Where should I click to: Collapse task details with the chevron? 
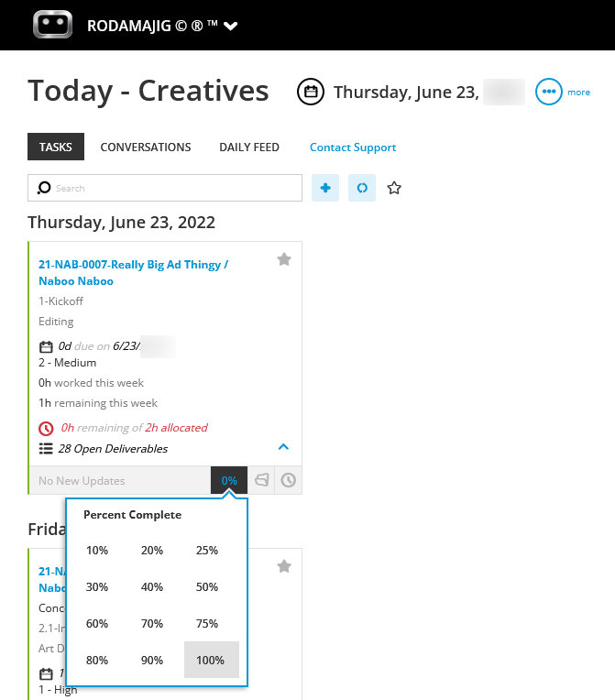point(283,447)
